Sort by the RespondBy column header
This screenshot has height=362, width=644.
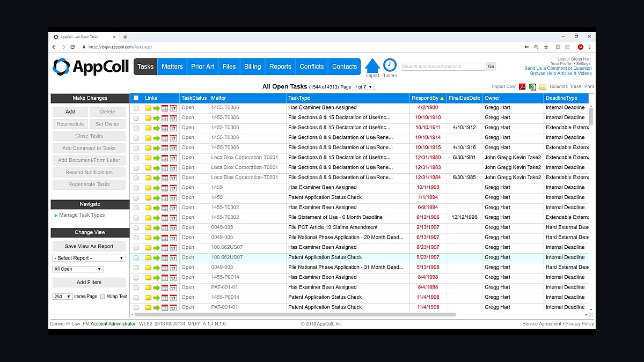point(427,98)
